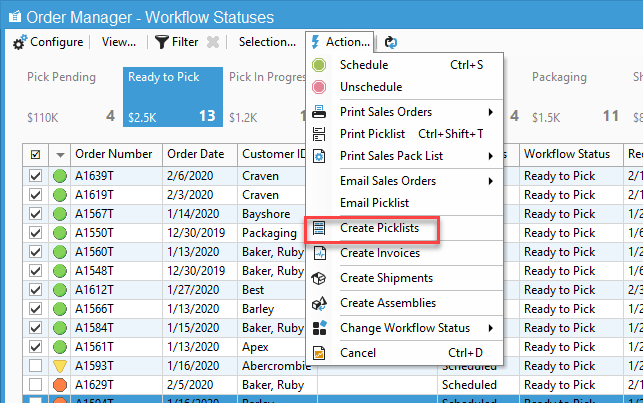643x403 pixels.
Task: Click the Create Invoices document icon
Action: [319, 253]
